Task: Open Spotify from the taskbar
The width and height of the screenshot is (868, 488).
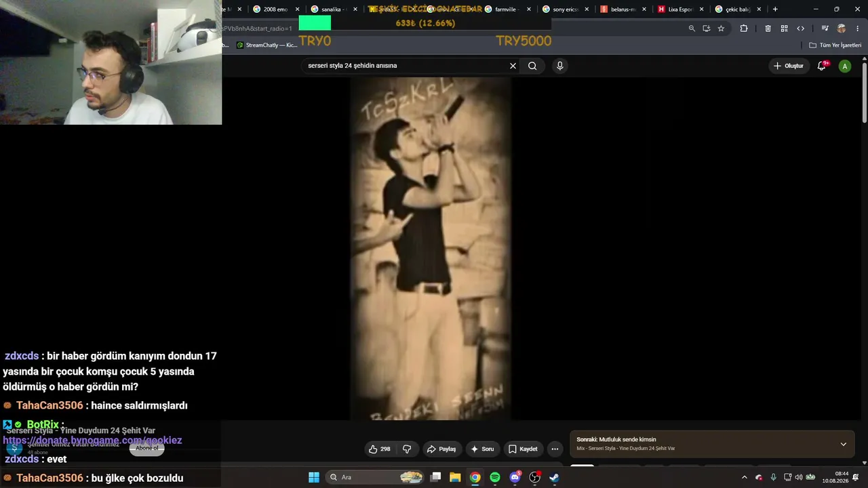Action: point(495,477)
